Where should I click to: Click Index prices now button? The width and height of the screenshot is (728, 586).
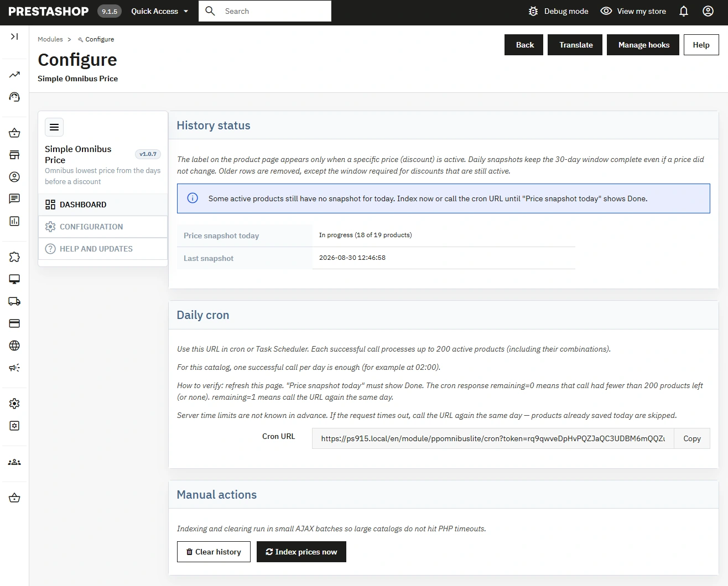tap(301, 552)
